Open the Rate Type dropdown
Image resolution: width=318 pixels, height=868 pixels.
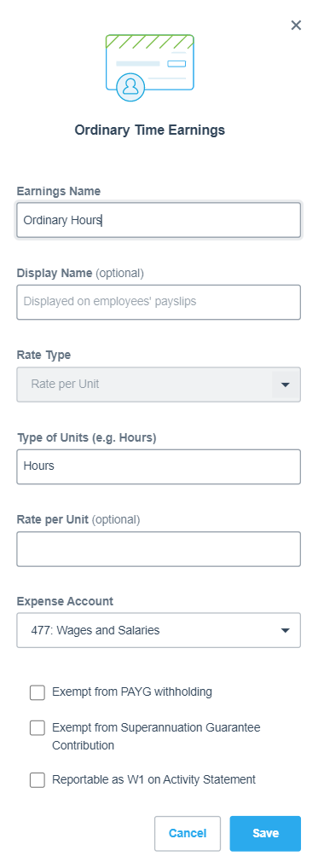point(159,385)
